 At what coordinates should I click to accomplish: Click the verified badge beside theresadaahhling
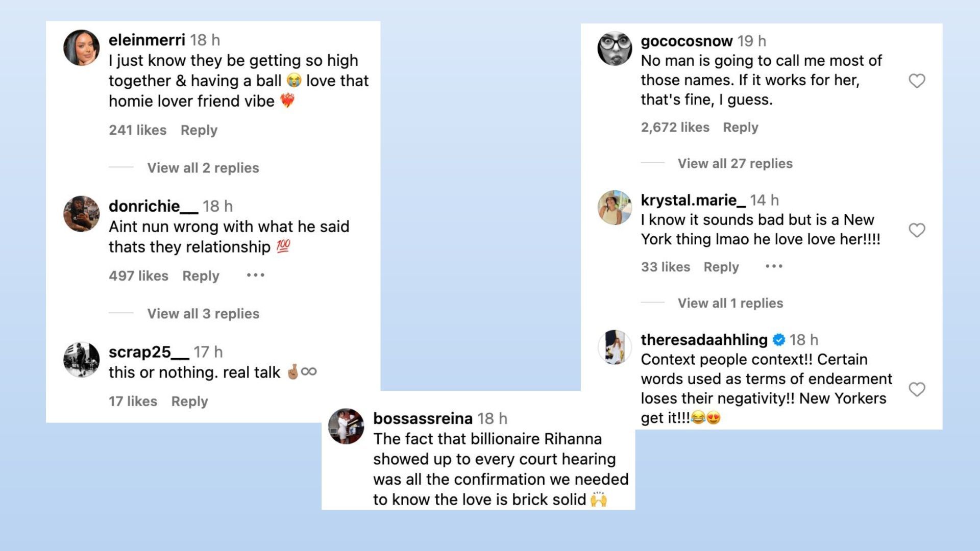pyautogui.click(x=779, y=340)
